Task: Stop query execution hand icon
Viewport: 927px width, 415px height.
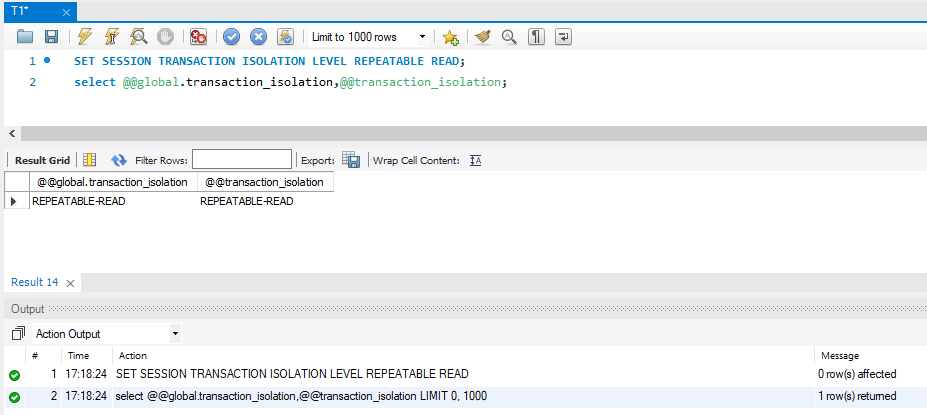Action: point(165,37)
